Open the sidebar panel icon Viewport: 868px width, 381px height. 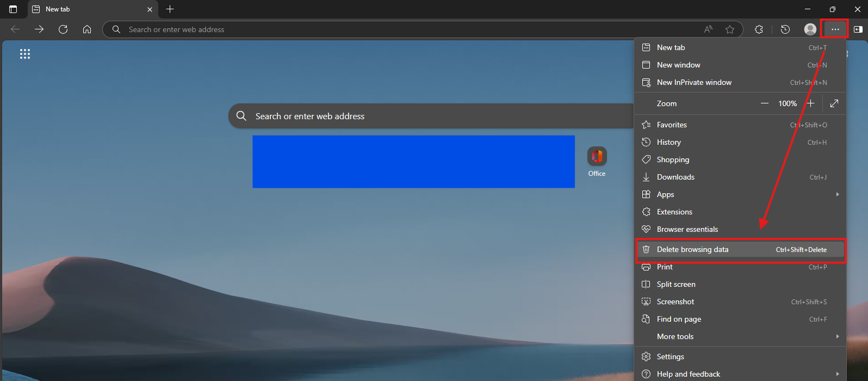858,29
